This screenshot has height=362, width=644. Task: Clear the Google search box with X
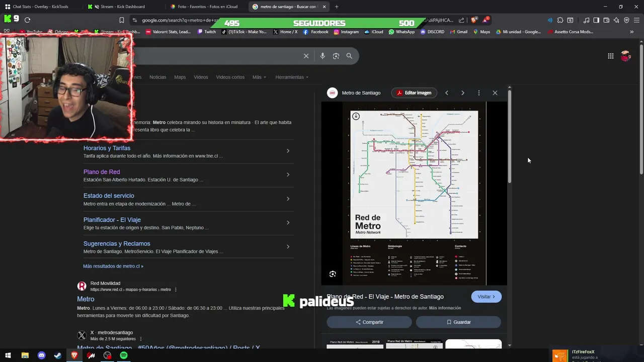tap(306, 56)
